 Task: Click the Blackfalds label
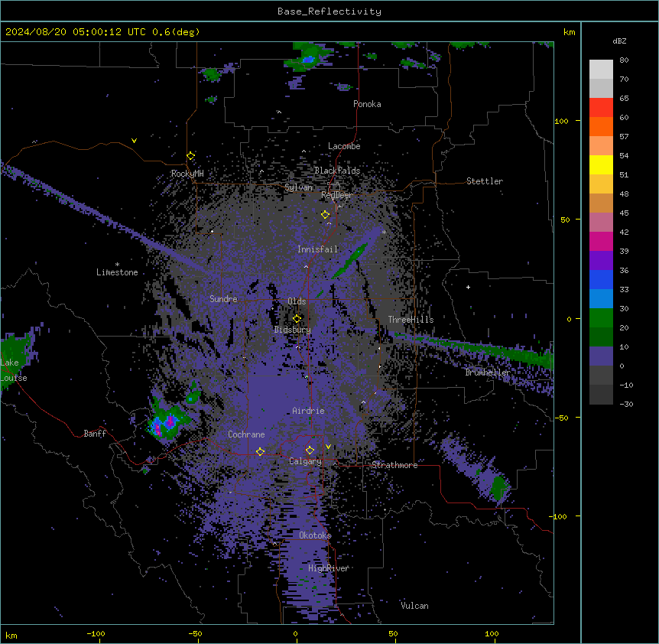337,171
